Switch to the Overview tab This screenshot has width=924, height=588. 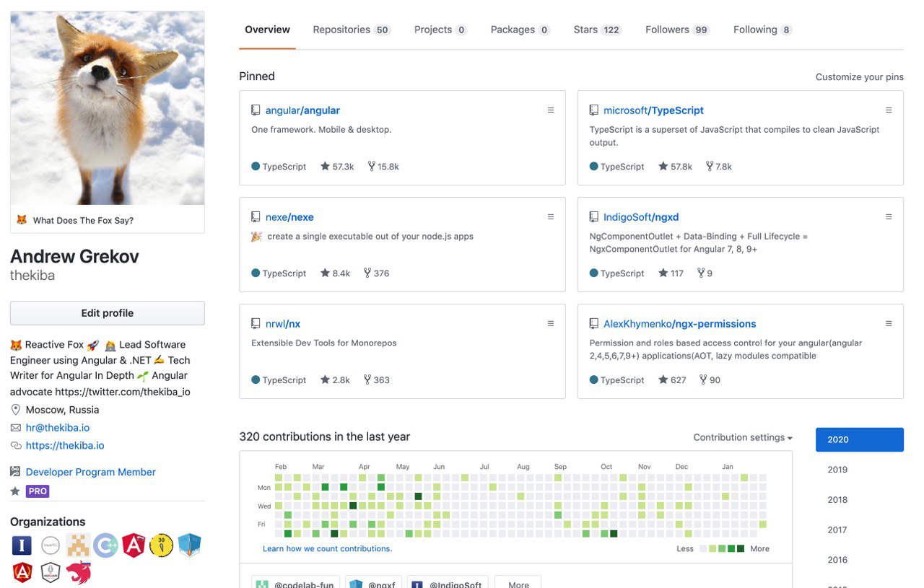click(267, 30)
